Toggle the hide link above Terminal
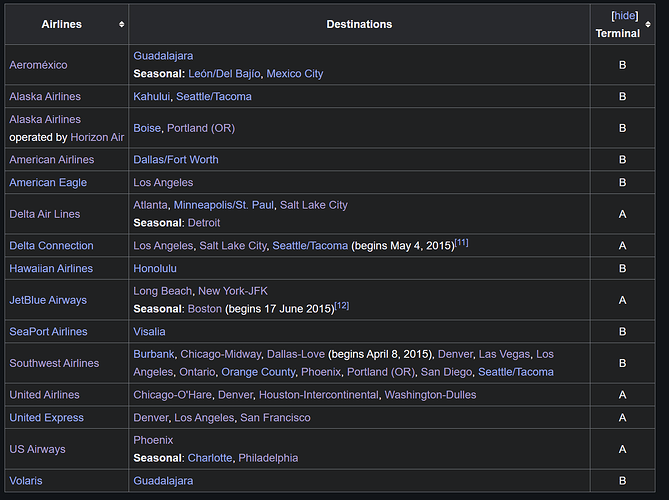Screen dimensions: 669x500 [625, 16]
